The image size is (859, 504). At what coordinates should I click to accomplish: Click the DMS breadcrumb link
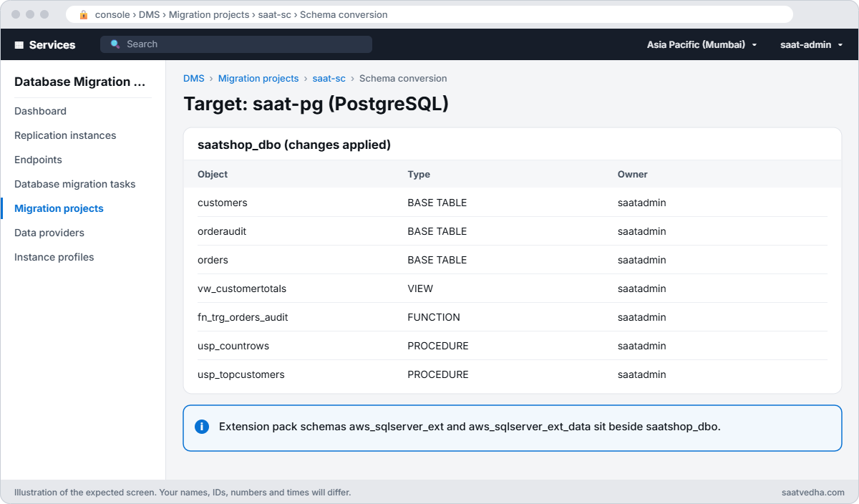click(194, 79)
